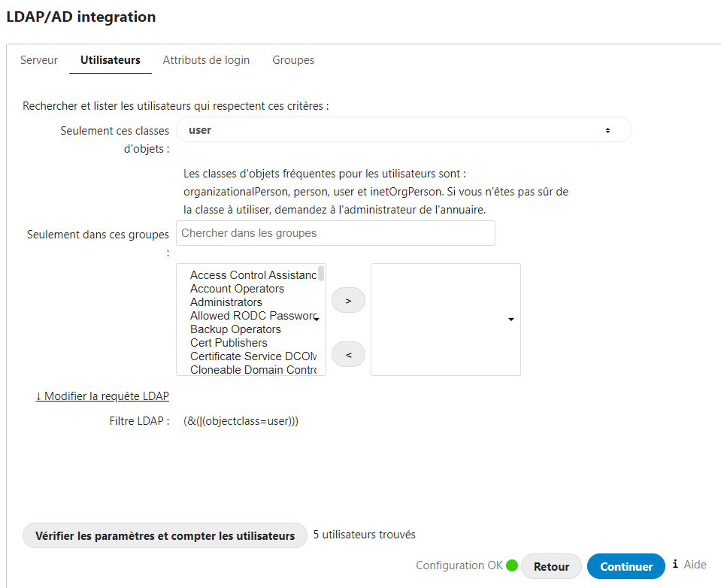The image size is (721, 588).
Task: Click the right-arrow button to add a group
Action: tap(347, 299)
